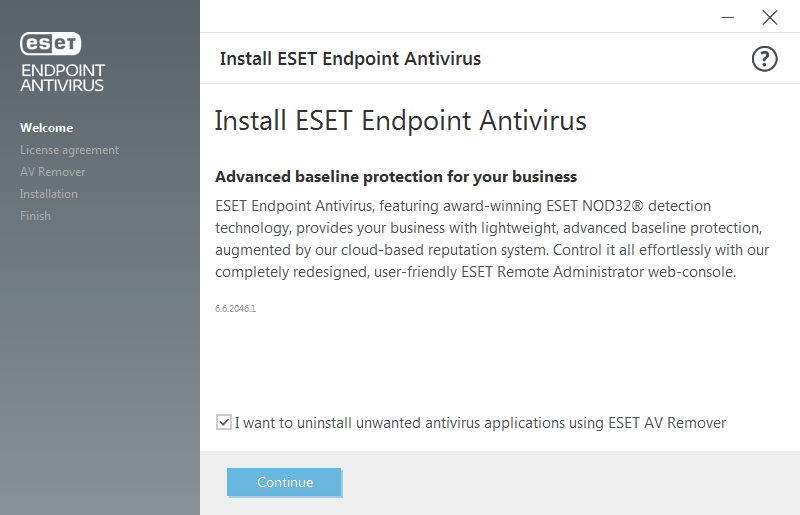Viewport: 800px width, 515px height.
Task: Click the 'Advanced baseline protection for your business' subheading
Action: pyautogui.click(x=396, y=177)
